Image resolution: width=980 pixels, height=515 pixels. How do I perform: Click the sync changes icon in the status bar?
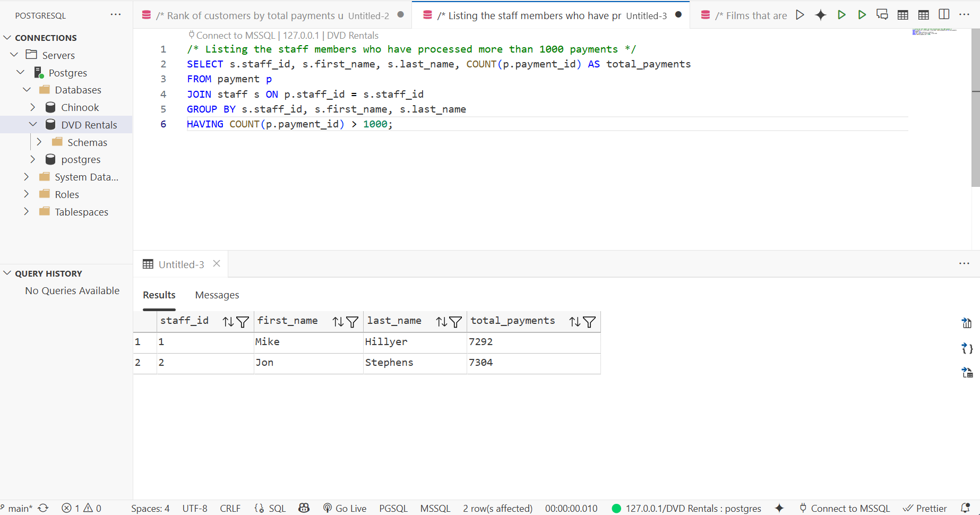(44, 508)
